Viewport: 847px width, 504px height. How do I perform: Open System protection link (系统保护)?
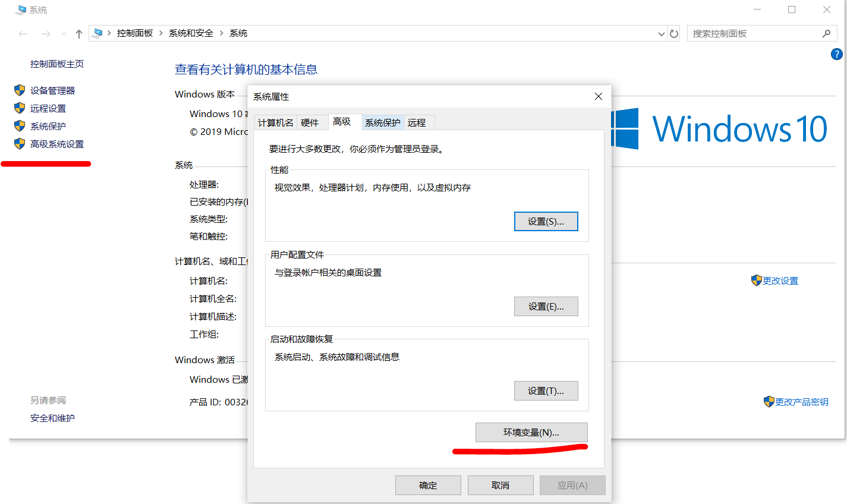click(x=48, y=127)
